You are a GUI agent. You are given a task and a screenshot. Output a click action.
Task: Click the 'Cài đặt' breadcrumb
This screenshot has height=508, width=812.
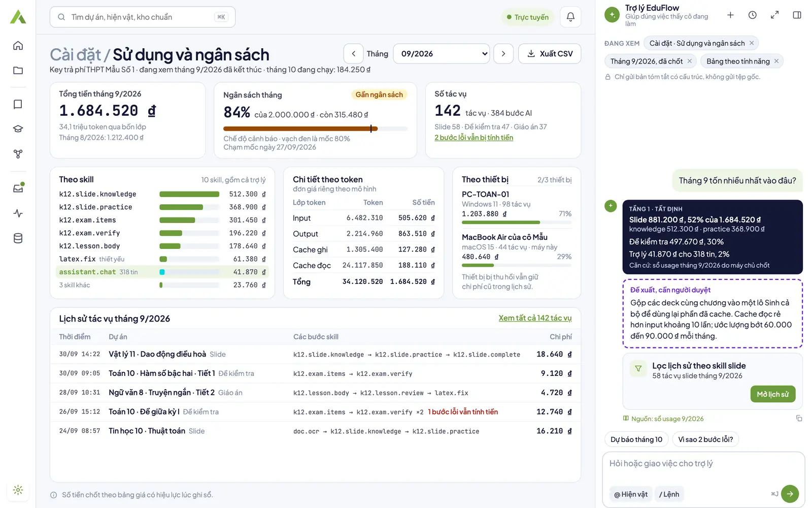click(76, 54)
